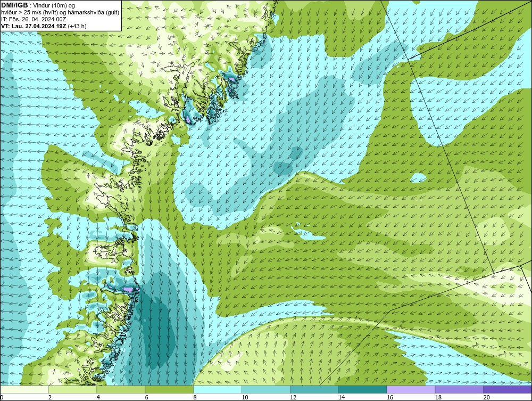Select the 10–12 m/s turquoise legend swatch
The image size is (532, 401).
pyautogui.click(x=265, y=389)
